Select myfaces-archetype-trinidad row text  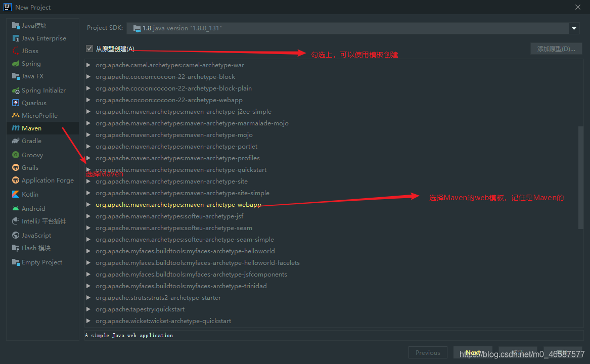point(181,286)
